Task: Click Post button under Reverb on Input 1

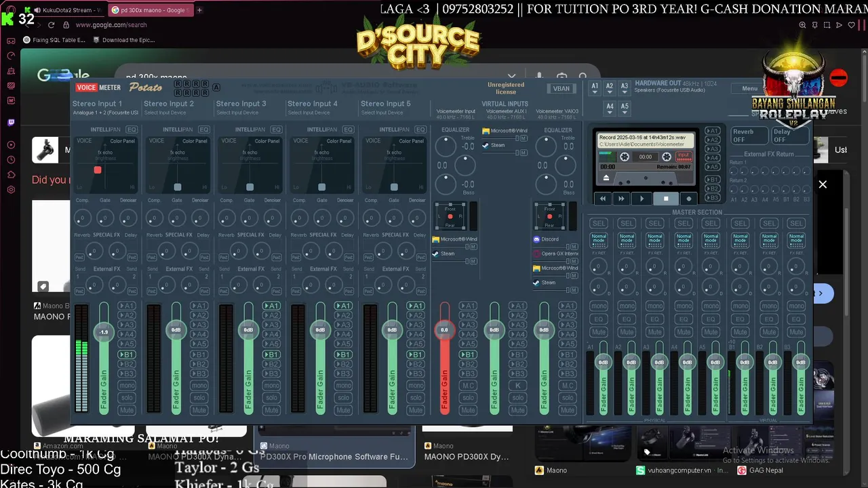Action: 79,258
